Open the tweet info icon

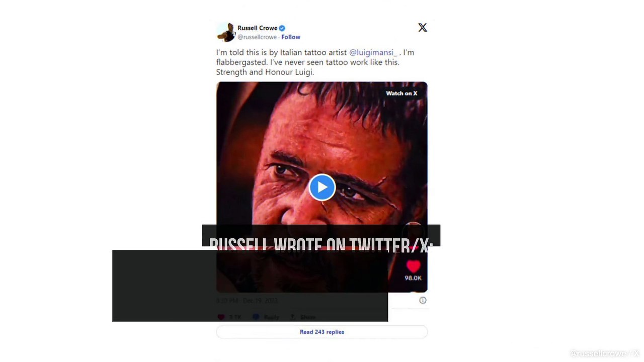[423, 300]
